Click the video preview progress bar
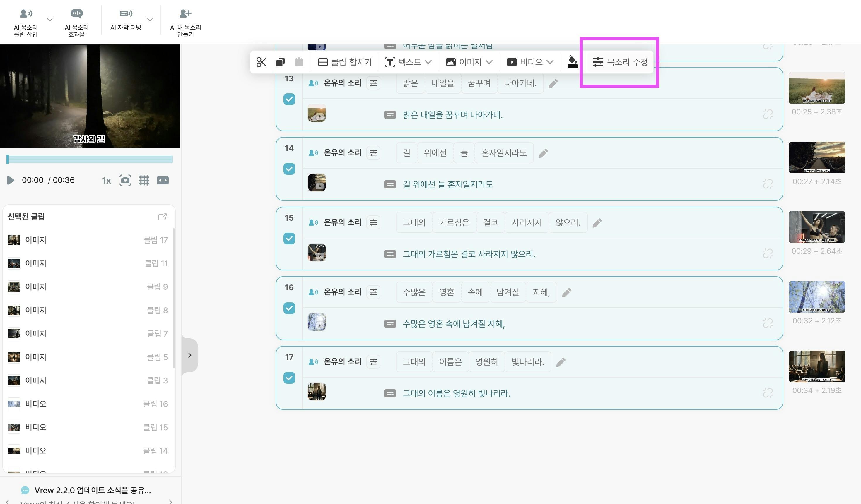This screenshot has height=504, width=861. click(90, 159)
